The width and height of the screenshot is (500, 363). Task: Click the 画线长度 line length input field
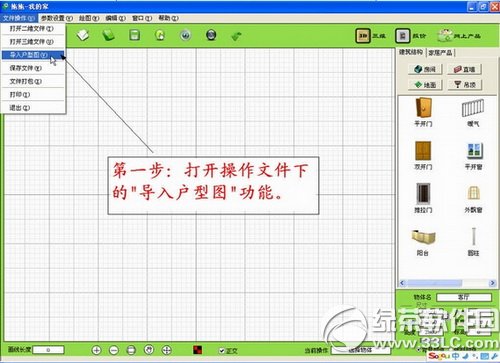pos(48,350)
